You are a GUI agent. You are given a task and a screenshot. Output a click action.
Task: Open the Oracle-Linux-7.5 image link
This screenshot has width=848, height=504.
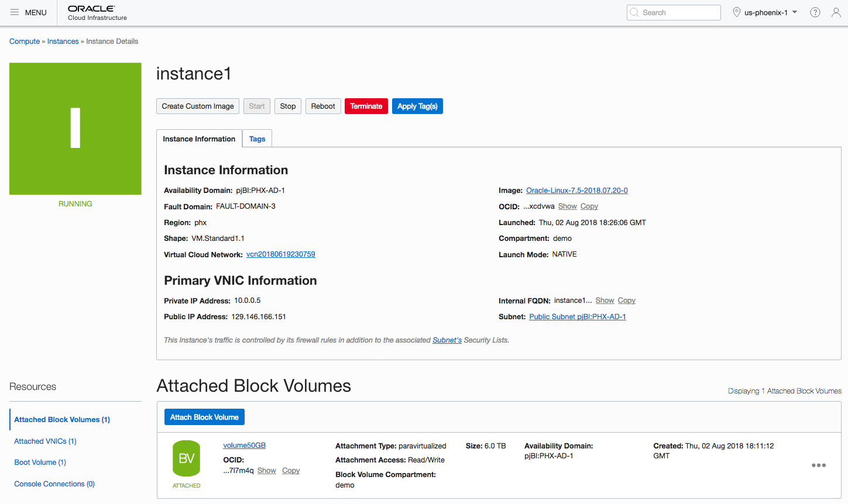click(x=576, y=191)
